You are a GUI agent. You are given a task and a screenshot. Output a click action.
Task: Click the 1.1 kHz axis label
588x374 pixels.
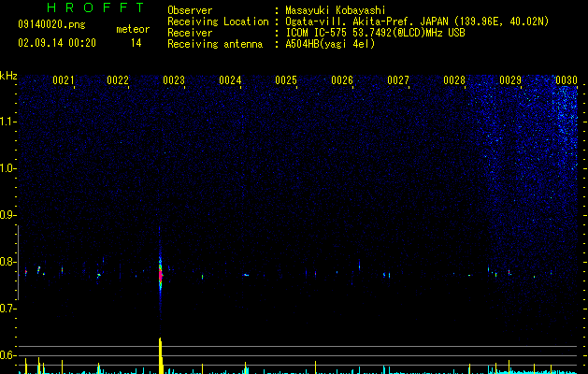[8, 122]
